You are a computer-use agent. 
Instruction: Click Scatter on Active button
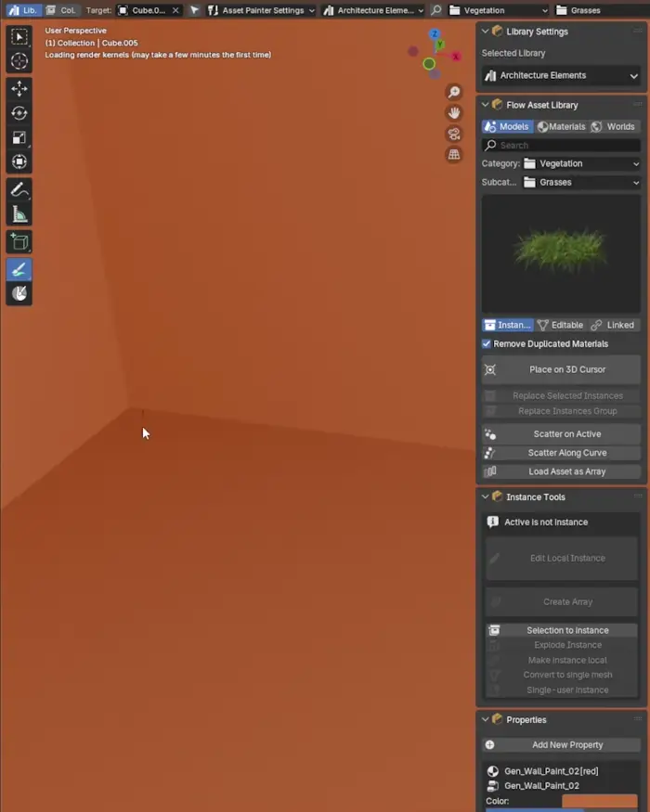561,434
